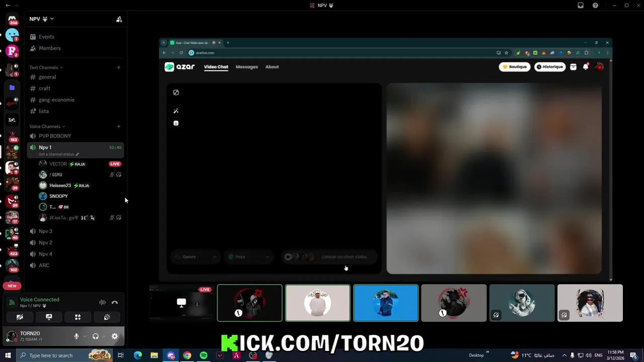
Task: Click the face icon below the wand
Action: click(176, 123)
